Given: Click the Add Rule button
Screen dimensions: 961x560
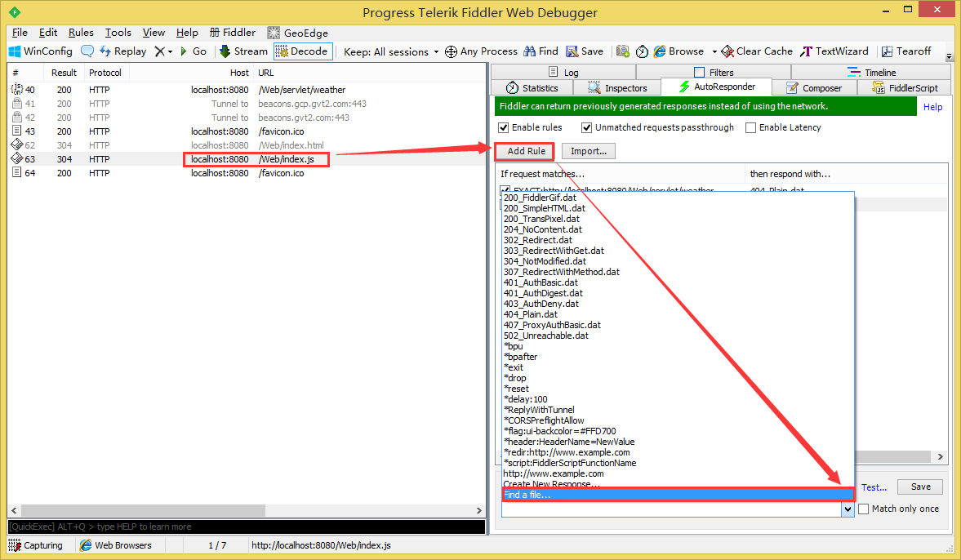Looking at the screenshot, I should click(526, 151).
